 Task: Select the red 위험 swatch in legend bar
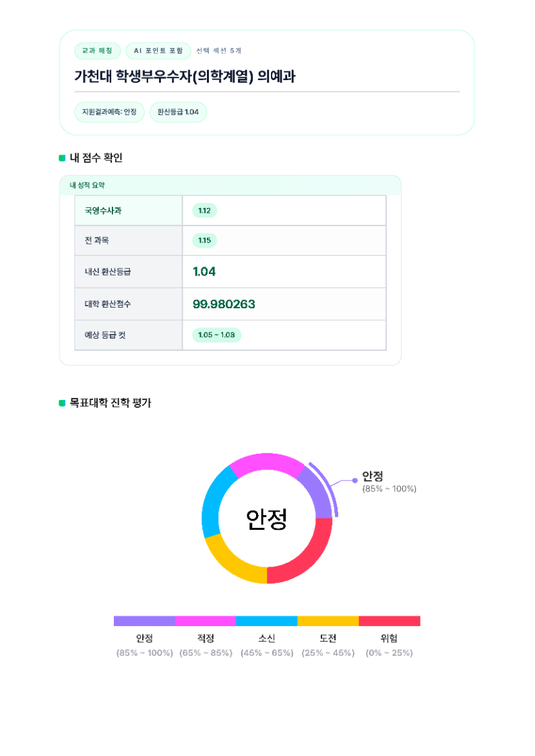pos(389,621)
